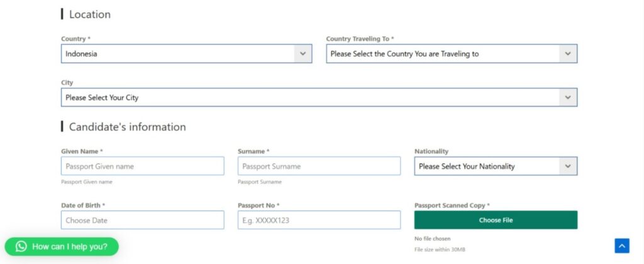
Task: Click the scroll-to-top arrow button
Action: pyautogui.click(x=621, y=246)
